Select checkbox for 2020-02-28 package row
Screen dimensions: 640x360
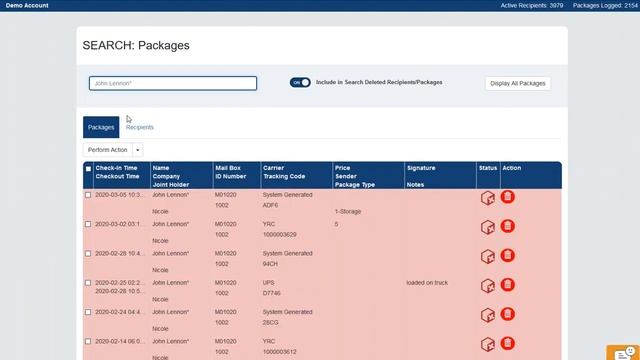coord(88,253)
